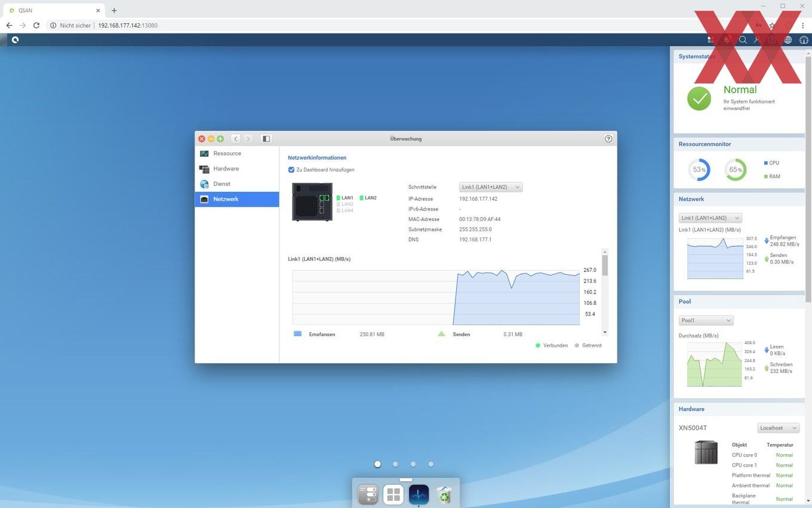Click the green Verbunden legend dot
The width and height of the screenshot is (812, 508).
(538, 345)
